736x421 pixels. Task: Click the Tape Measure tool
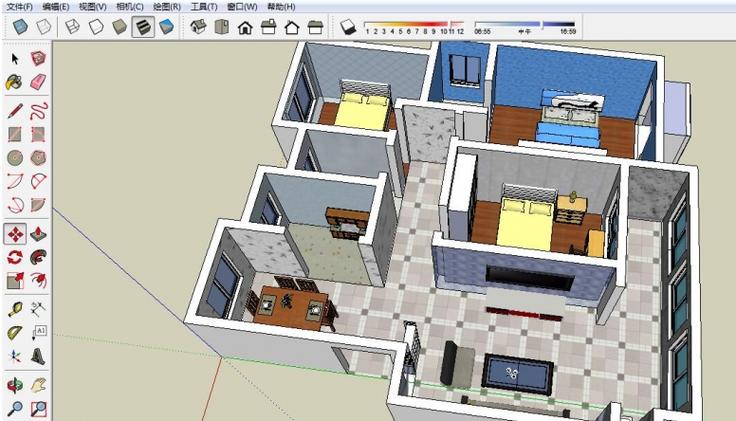click(15, 309)
